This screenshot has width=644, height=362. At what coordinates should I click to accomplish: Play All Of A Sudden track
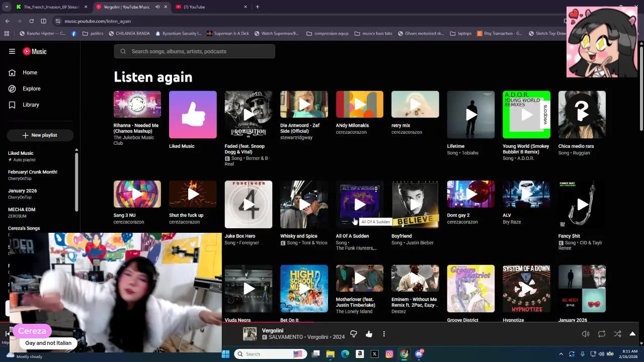(360, 204)
